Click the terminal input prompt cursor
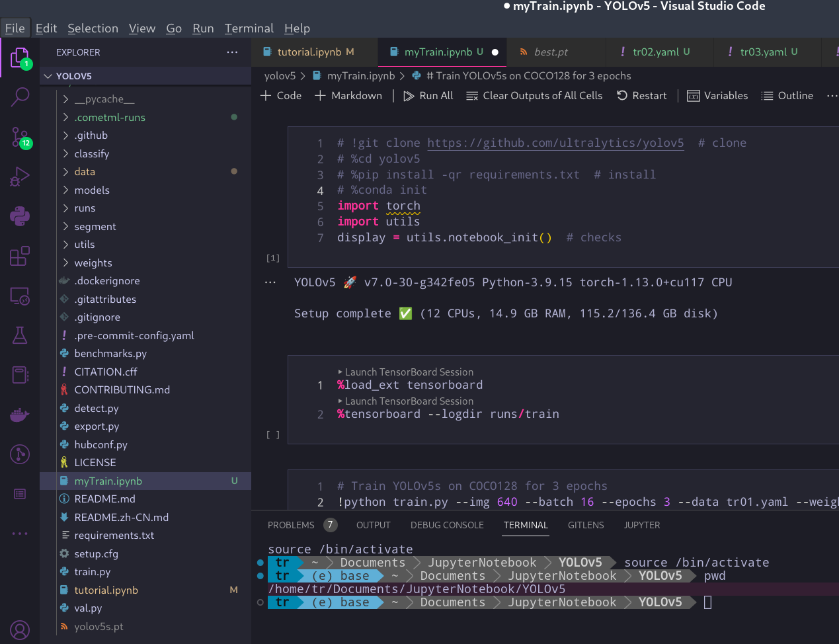The image size is (839, 644). [707, 602]
